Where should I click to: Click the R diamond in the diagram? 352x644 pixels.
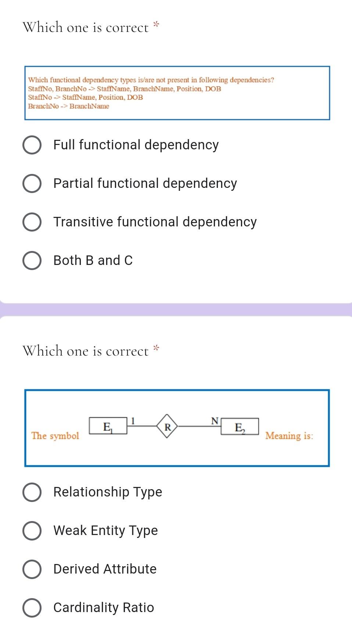pyautogui.click(x=167, y=426)
